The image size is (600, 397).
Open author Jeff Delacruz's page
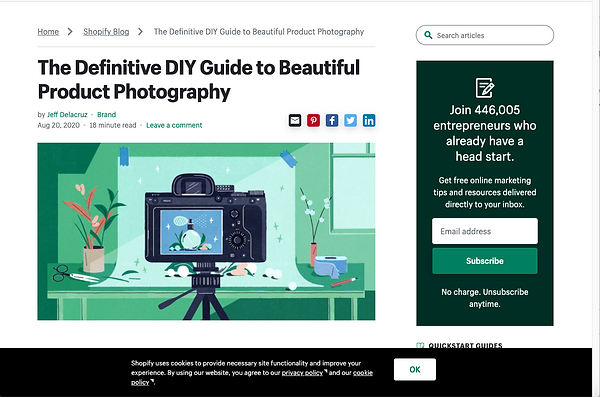click(x=67, y=114)
